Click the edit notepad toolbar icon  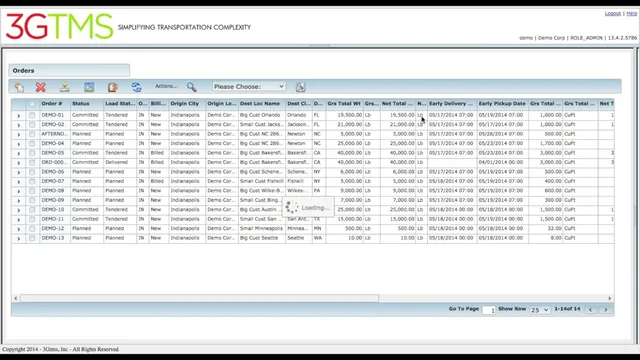pyautogui.click(x=113, y=87)
